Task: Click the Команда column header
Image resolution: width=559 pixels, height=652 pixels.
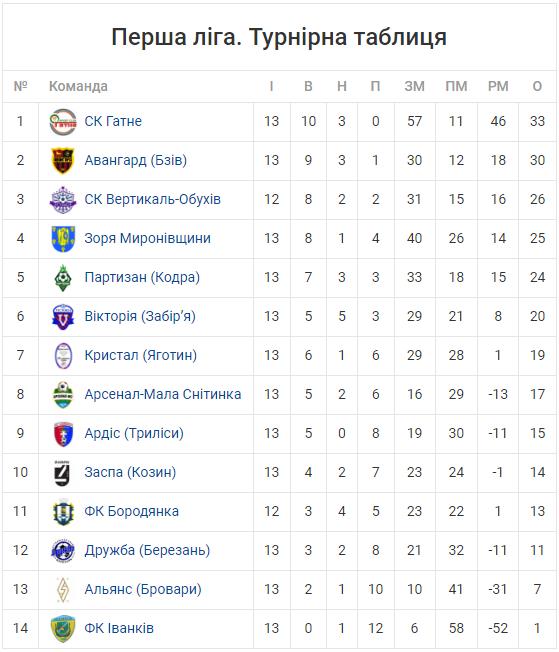Action: pyautogui.click(x=78, y=86)
